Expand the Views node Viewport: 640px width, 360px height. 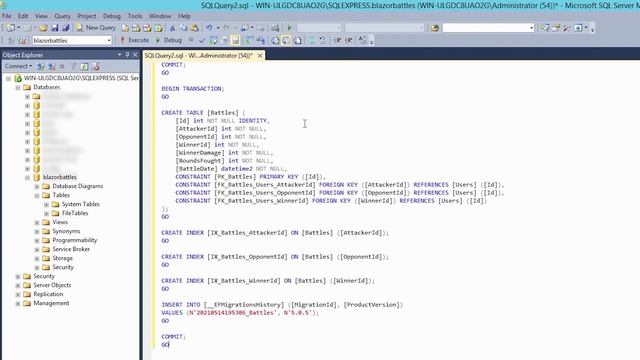tap(37, 222)
